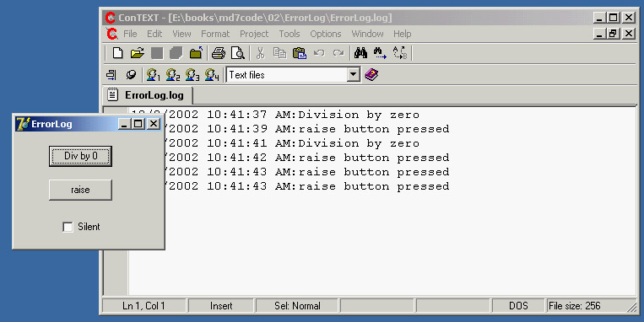
Task: Run user command 1 icon
Action: [154, 75]
